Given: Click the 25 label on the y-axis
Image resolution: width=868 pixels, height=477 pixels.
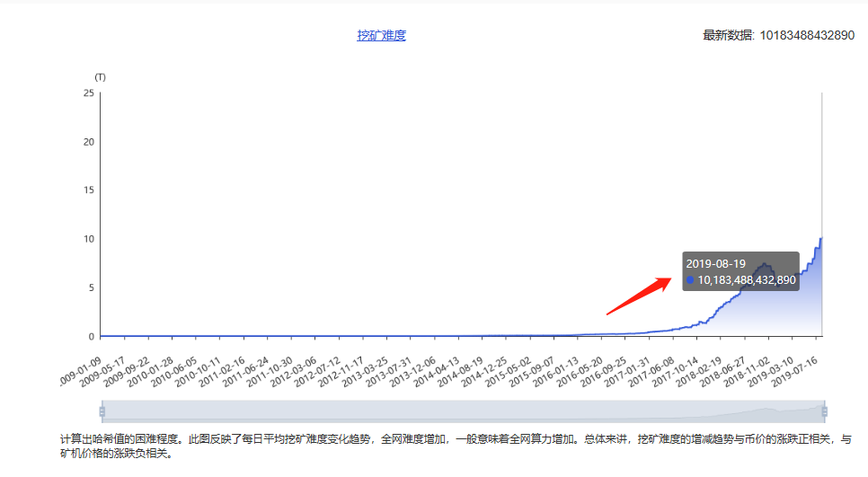Looking at the screenshot, I should point(88,93).
